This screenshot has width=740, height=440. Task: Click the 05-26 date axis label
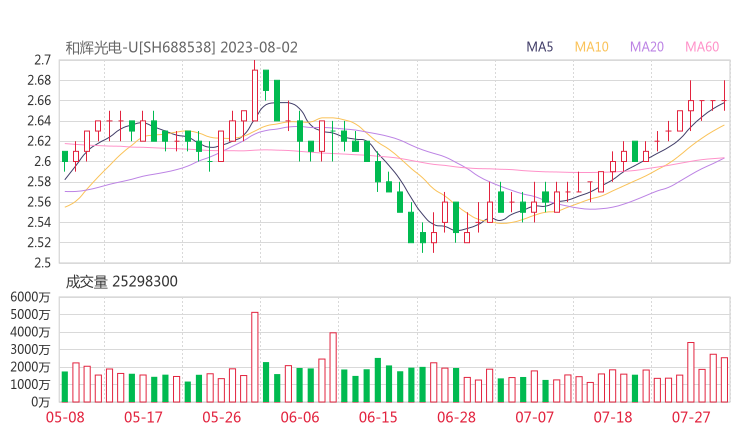(222, 417)
